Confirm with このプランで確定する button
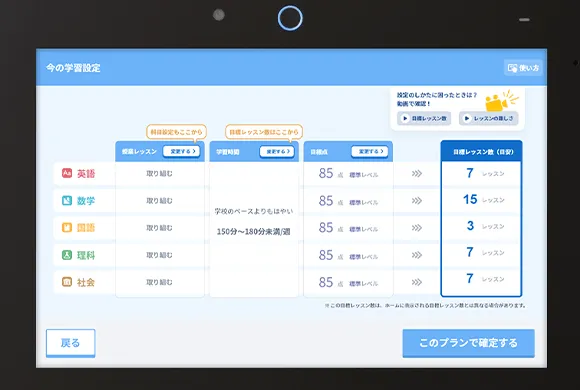Screen dimensions: 580x390 point(468,343)
